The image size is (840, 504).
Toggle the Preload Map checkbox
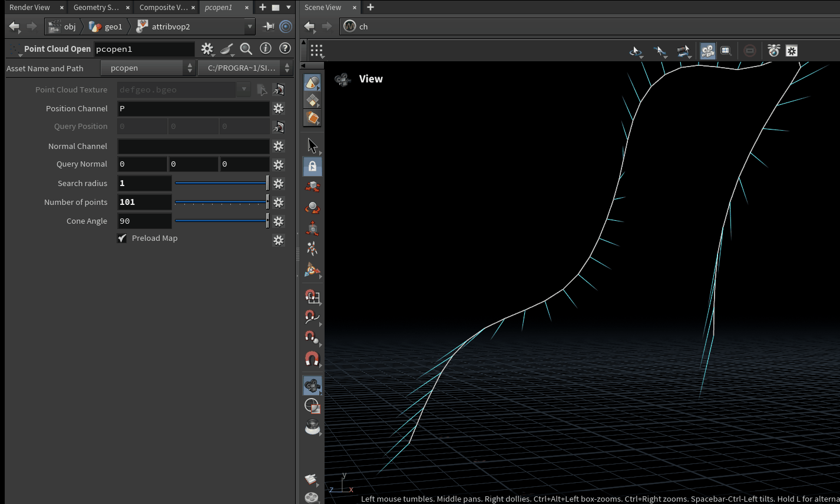(122, 238)
